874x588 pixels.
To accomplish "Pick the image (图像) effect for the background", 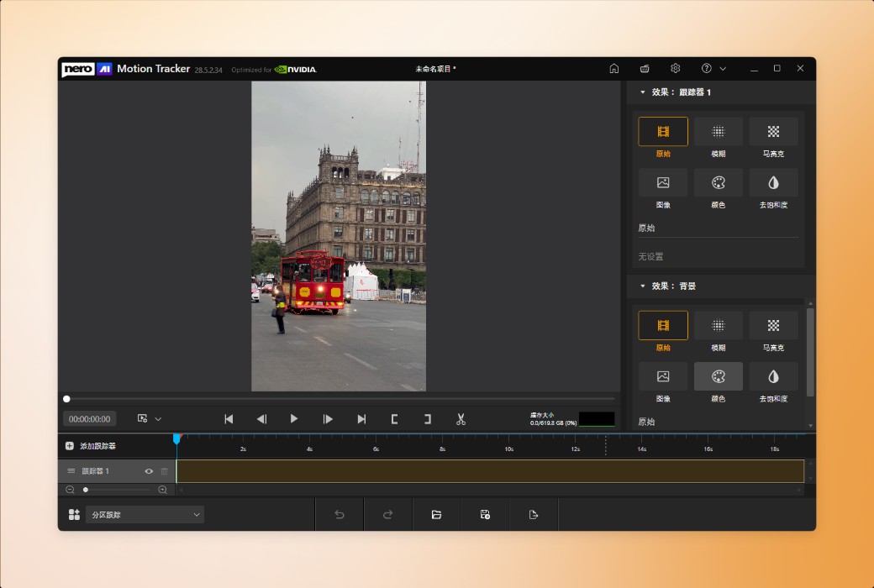I will (x=663, y=376).
